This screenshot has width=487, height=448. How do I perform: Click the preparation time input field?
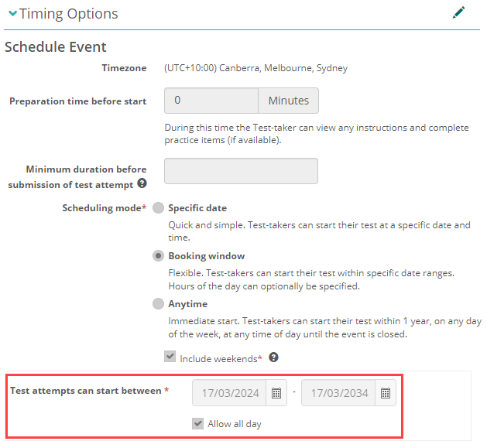[211, 101]
